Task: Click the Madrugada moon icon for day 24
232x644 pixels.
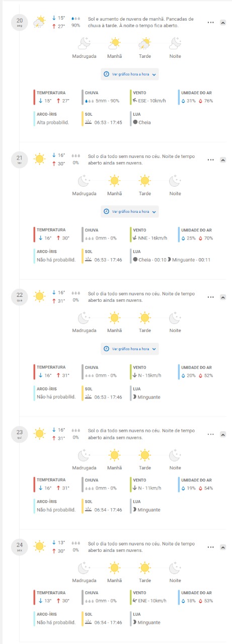Action: click(84, 568)
